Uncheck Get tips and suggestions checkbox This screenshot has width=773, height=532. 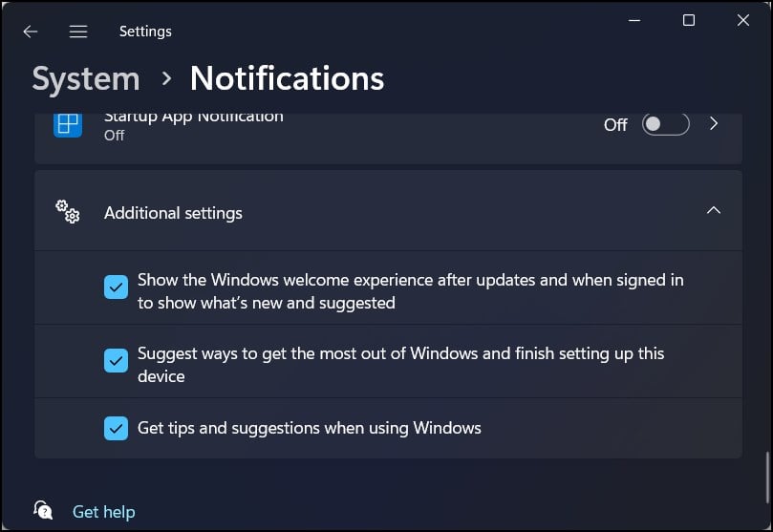pyautogui.click(x=116, y=428)
